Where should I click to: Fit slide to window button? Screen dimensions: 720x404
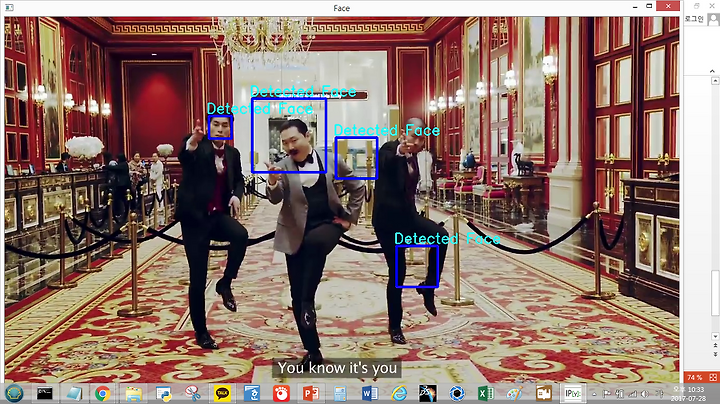point(713,377)
